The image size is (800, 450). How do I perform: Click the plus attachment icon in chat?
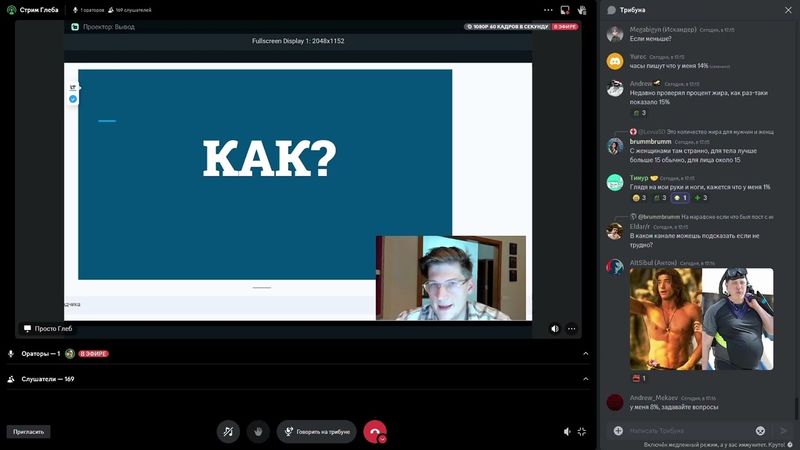[618, 430]
